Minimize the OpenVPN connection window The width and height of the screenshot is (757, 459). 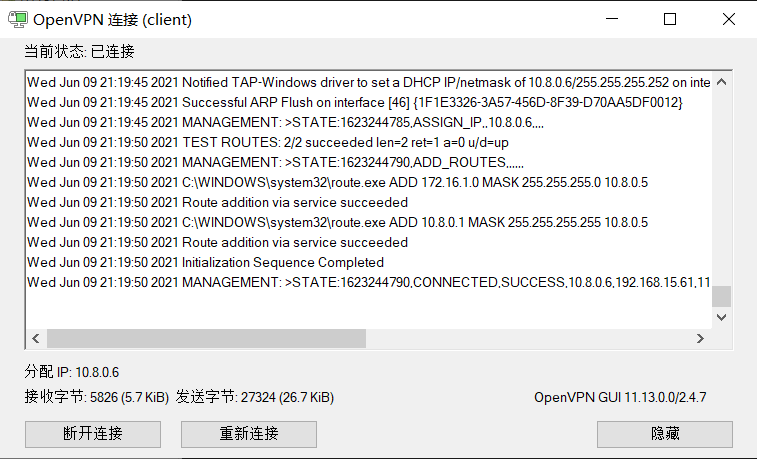[613, 19]
